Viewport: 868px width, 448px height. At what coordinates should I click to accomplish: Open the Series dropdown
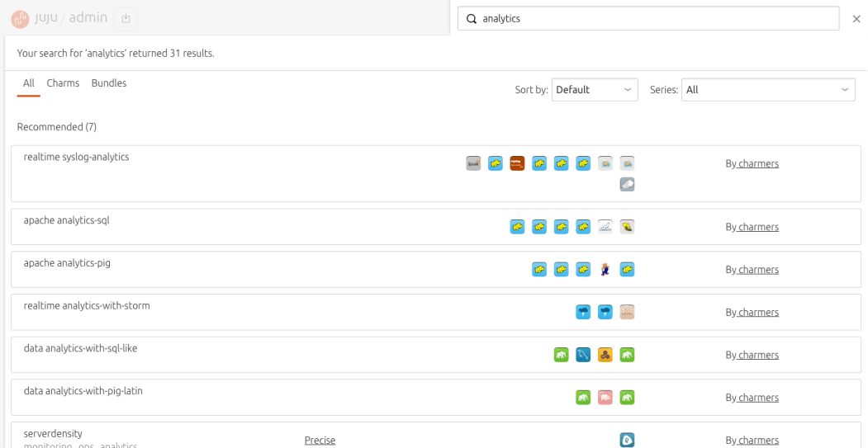[768, 90]
